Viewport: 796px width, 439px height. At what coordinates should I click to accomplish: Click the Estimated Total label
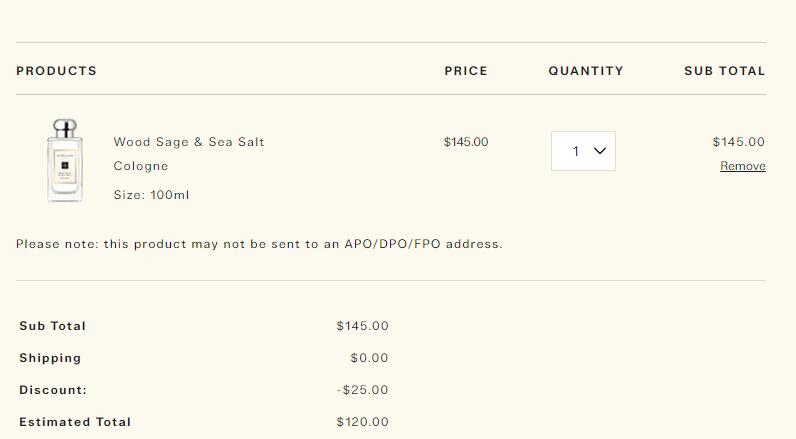click(x=75, y=422)
